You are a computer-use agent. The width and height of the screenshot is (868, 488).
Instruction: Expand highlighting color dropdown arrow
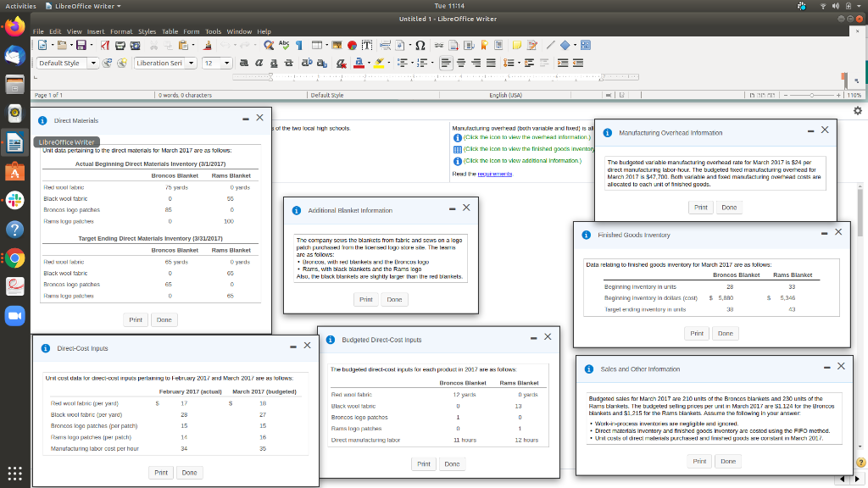tap(388, 63)
